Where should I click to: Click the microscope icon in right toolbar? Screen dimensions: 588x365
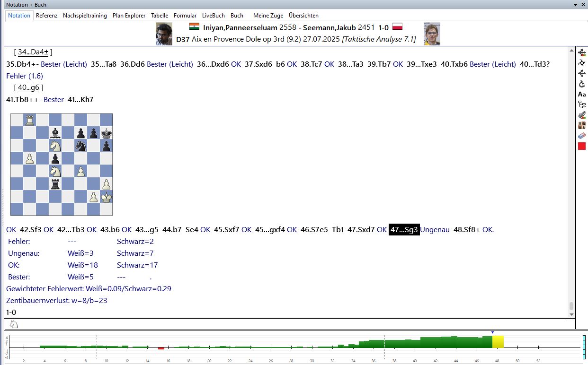pyautogui.click(x=582, y=84)
